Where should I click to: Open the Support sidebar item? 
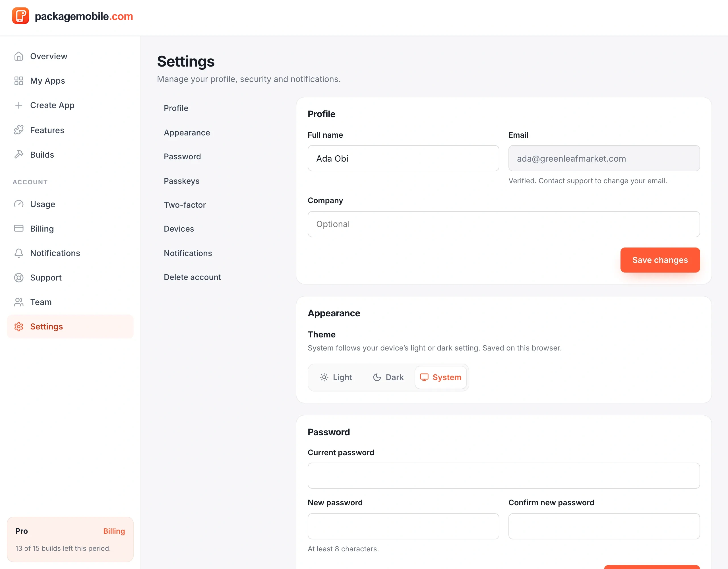pos(70,277)
